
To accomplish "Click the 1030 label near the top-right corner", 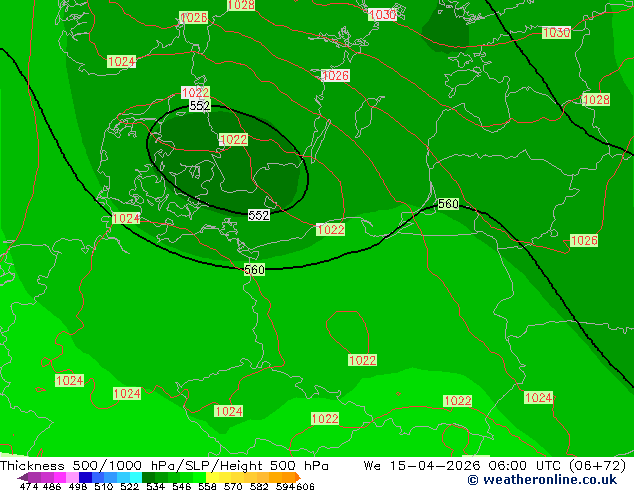I will (556, 32).
